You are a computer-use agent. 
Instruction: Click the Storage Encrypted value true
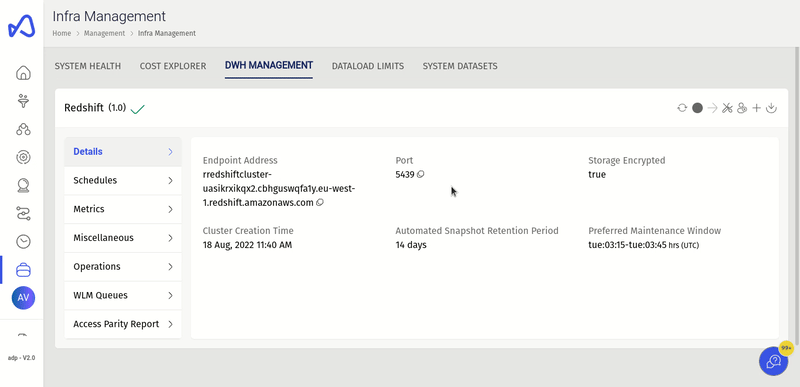597,174
